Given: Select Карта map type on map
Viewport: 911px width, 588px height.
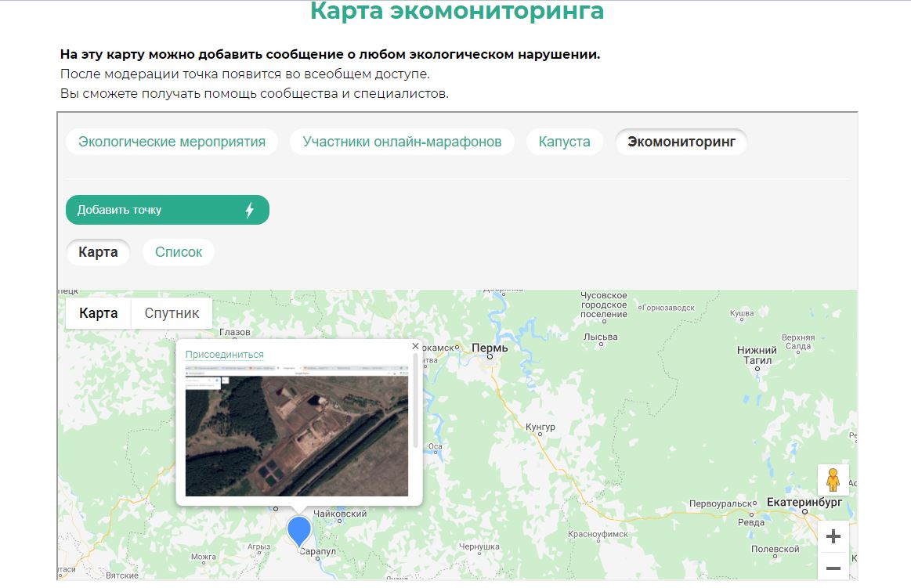Looking at the screenshot, I should [98, 313].
